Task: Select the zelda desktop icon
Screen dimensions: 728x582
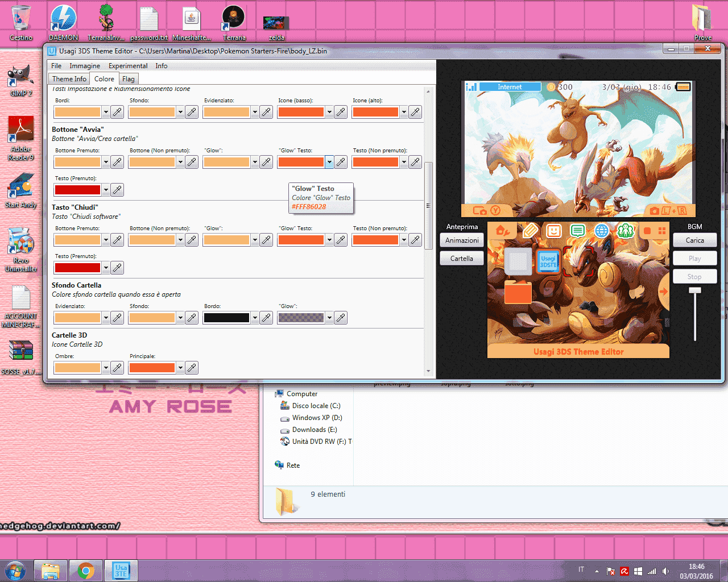Action: (x=276, y=28)
